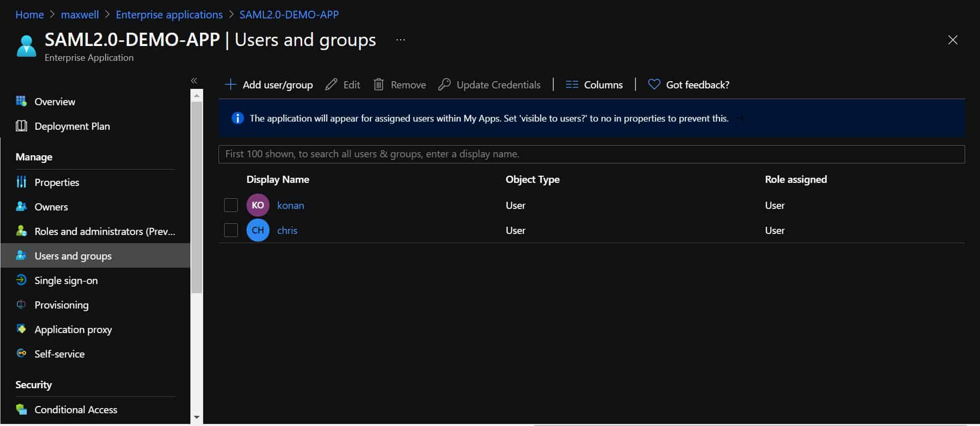Click the Remove toolbar button label
The height and width of the screenshot is (426, 980).
tap(408, 85)
